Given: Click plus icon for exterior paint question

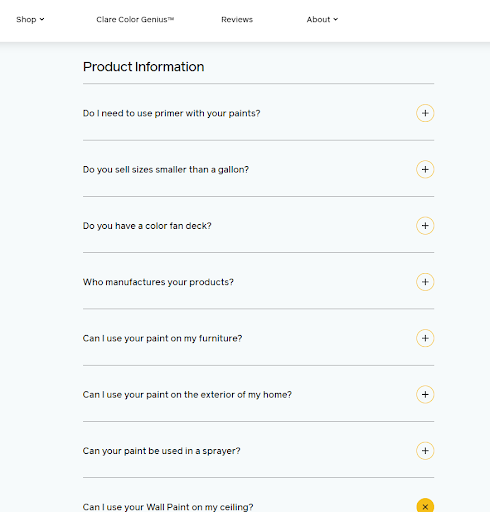Looking at the screenshot, I should point(425,395).
